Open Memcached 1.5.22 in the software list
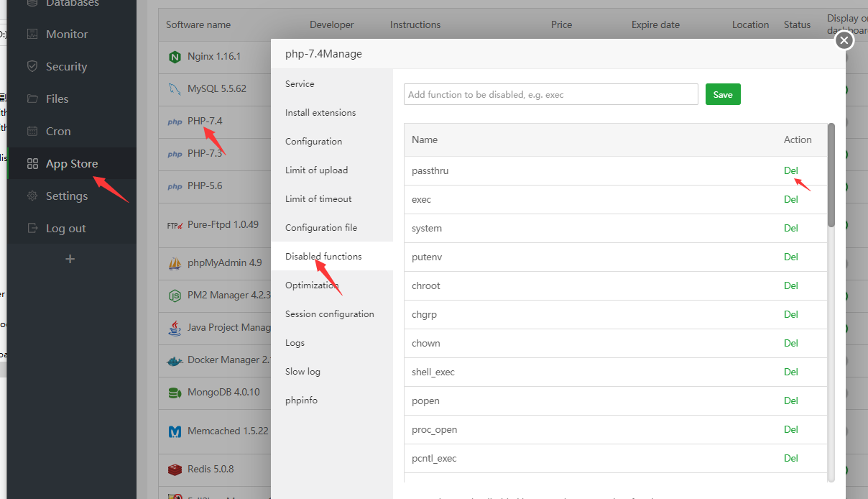 (228, 431)
